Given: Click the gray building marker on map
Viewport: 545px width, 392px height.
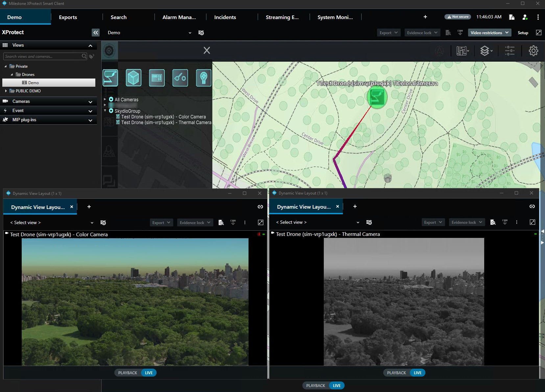Looking at the screenshot, I should (388, 178).
